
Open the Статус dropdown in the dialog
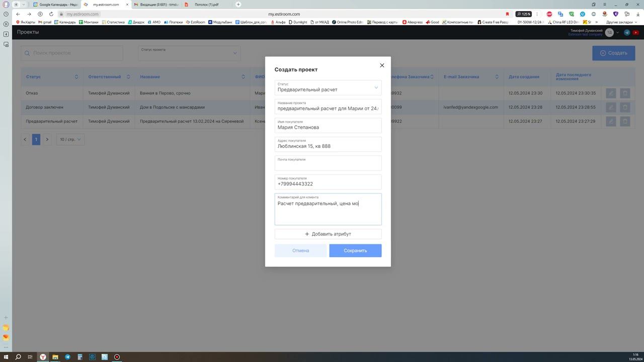coord(328,87)
